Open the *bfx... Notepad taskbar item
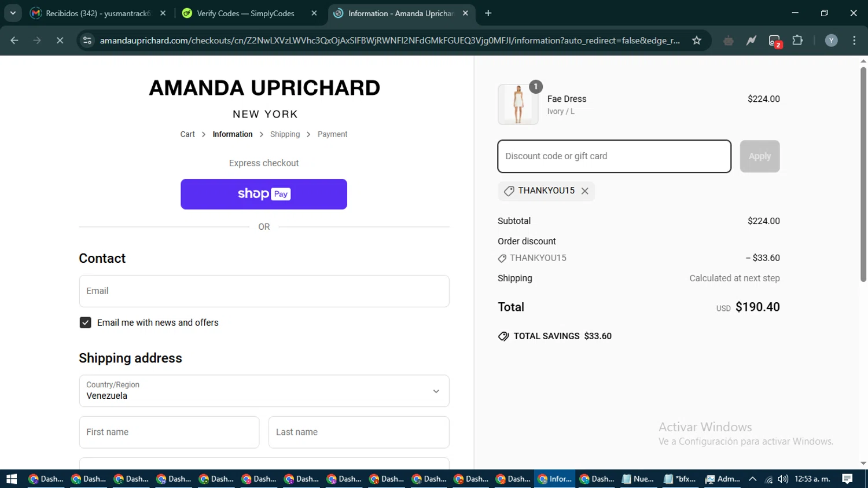Screen dimensions: 868x488 pos(680,479)
